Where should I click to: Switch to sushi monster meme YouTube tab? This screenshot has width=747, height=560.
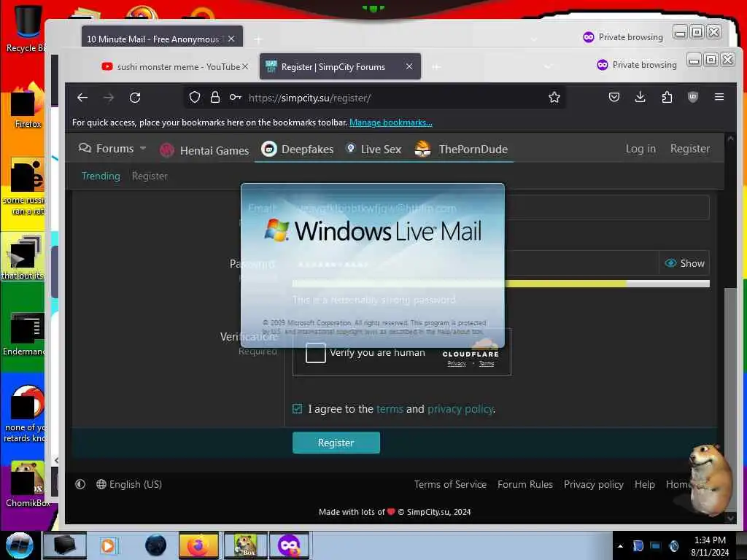click(x=174, y=66)
